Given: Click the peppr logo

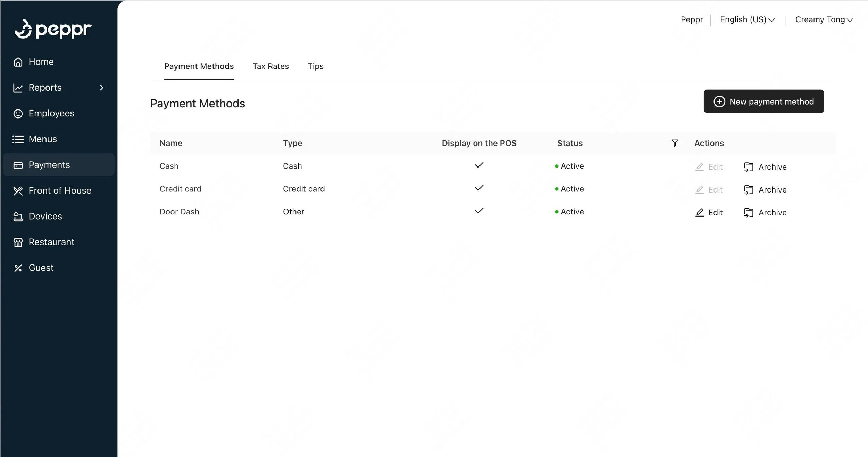Looking at the screenshot, I should (x=53, y=29).
